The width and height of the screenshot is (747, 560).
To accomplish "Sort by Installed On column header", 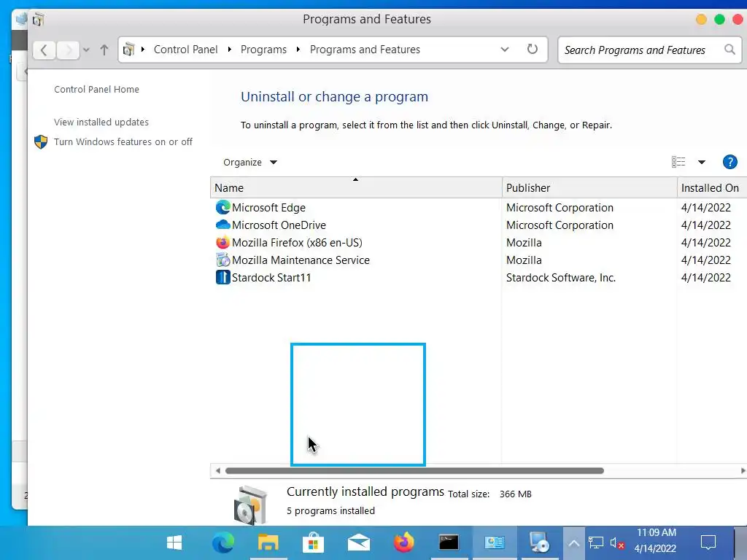I will (712, 187).
